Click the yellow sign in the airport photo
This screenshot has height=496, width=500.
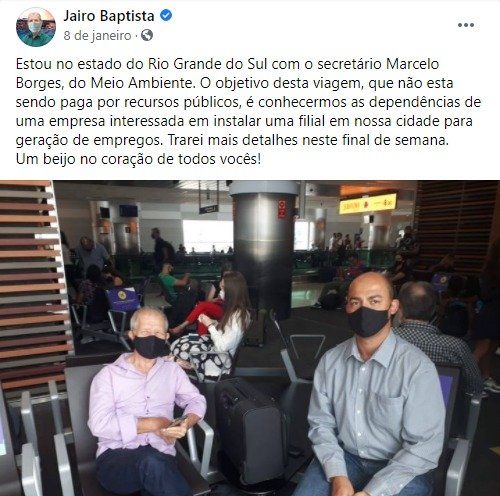pyautogui.click(x=368, y=203)
